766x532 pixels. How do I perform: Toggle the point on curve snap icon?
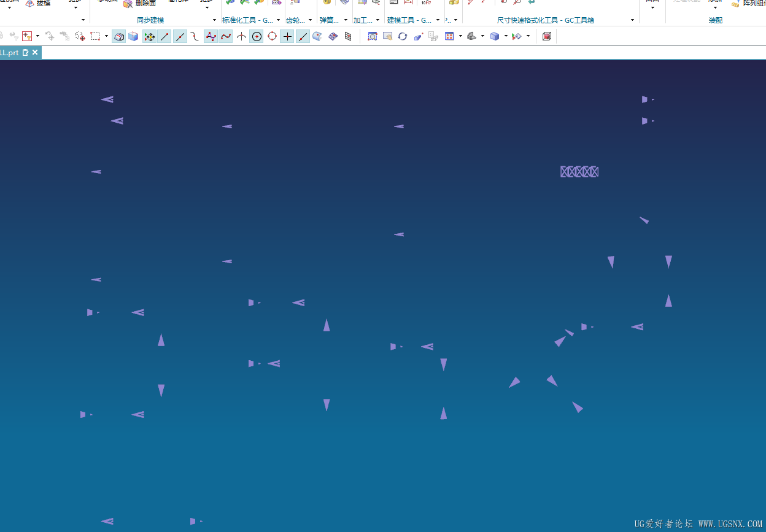(303, 36)
